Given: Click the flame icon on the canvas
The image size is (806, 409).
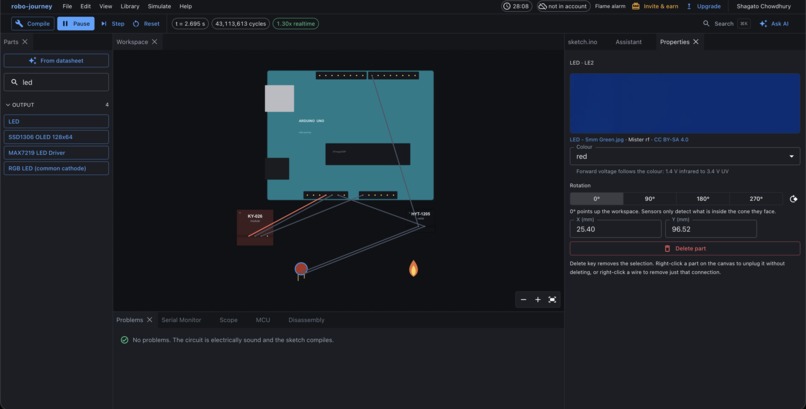Looking at the screenshot, I should (413, 268).
